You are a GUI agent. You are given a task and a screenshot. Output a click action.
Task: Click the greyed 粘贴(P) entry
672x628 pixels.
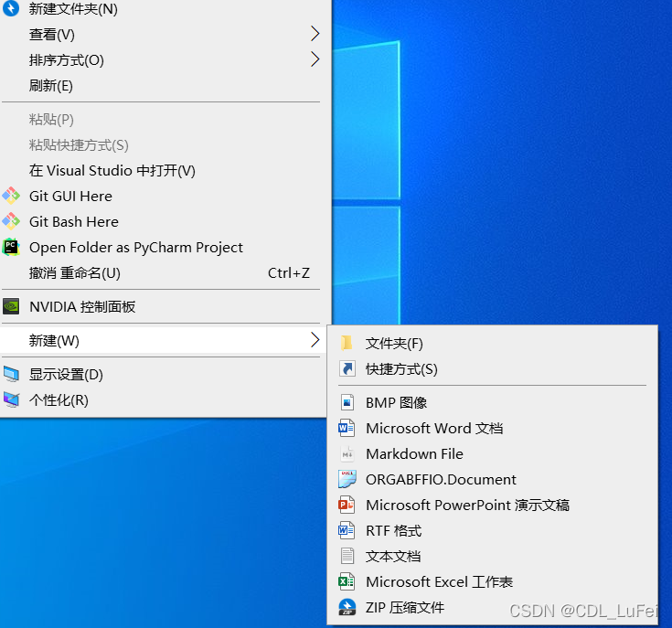[x=162, y=119]
